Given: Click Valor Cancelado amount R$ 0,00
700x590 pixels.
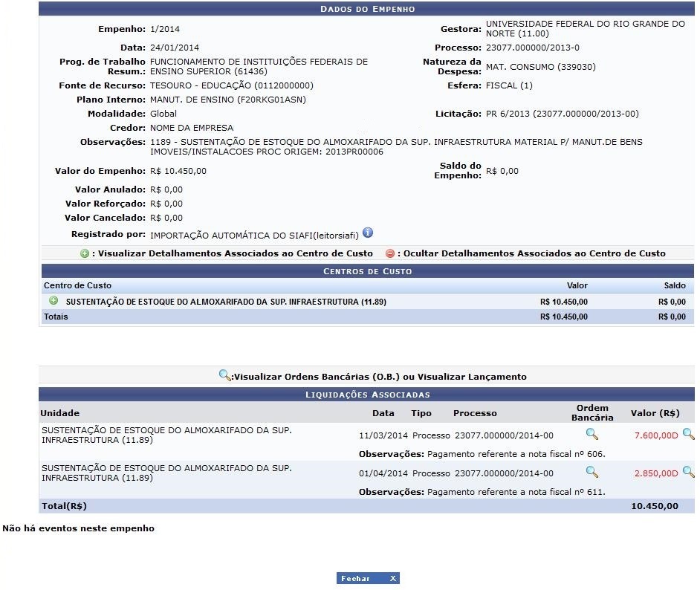Looking at the screenshot, I should click(166, 218).
